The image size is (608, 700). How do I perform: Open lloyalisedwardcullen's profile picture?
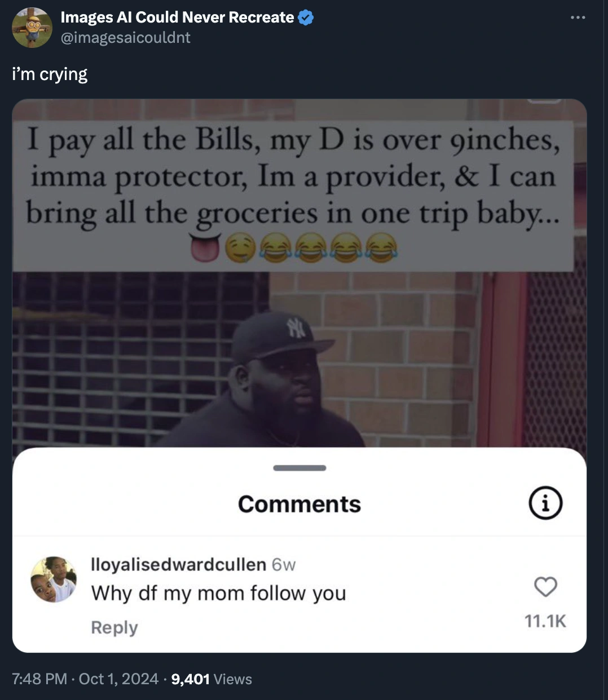tap(54, 579)
